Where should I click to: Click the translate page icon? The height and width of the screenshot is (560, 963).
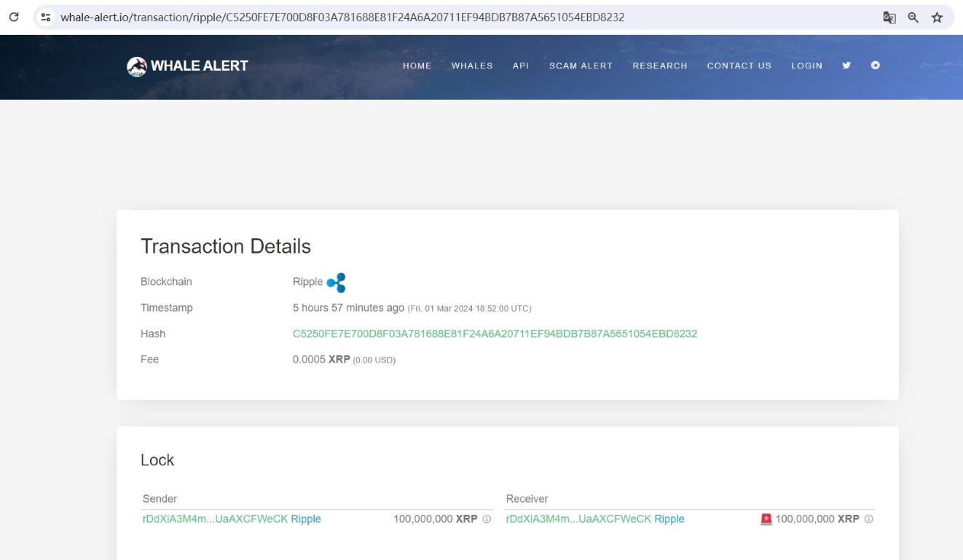click(889, 17)
